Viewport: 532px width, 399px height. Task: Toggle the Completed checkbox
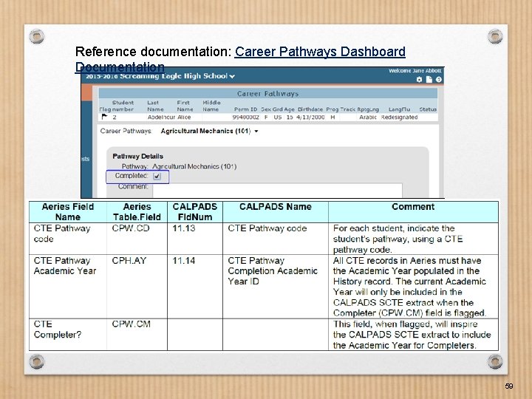coord(157,176)
